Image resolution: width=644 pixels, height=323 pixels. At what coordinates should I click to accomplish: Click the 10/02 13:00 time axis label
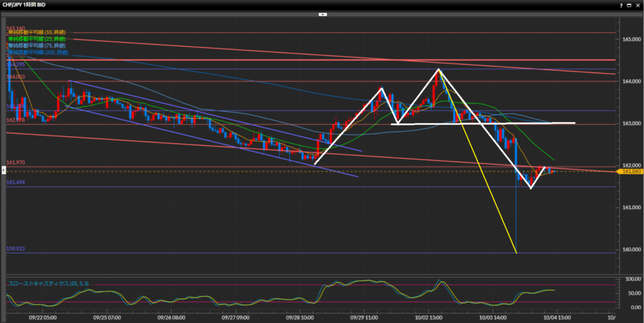(x=428, y=317)
